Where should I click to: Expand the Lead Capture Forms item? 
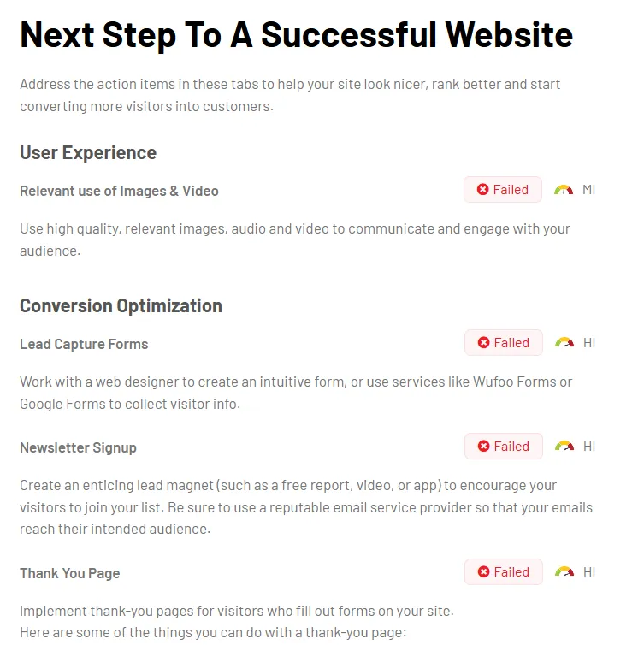click(84, 344)
